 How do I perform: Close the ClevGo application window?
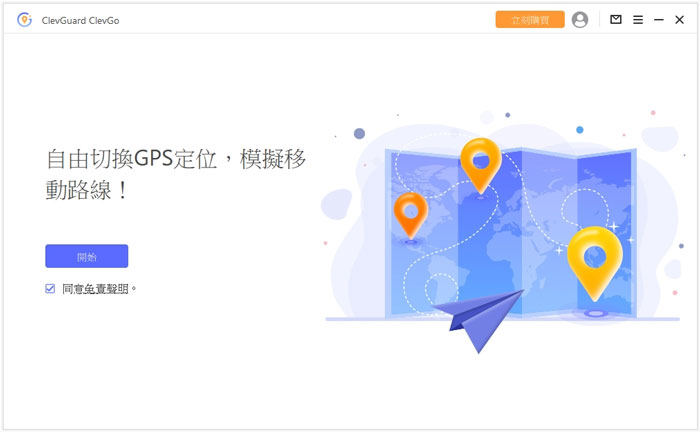(680, 20)
